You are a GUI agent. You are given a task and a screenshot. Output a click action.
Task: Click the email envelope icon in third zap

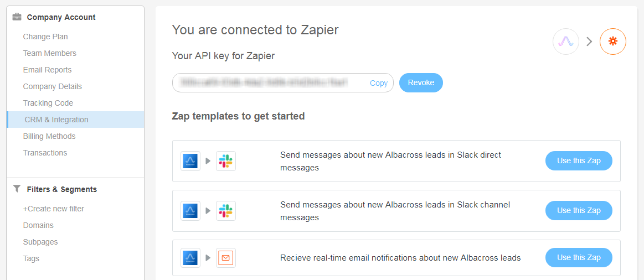coord(225,258)
